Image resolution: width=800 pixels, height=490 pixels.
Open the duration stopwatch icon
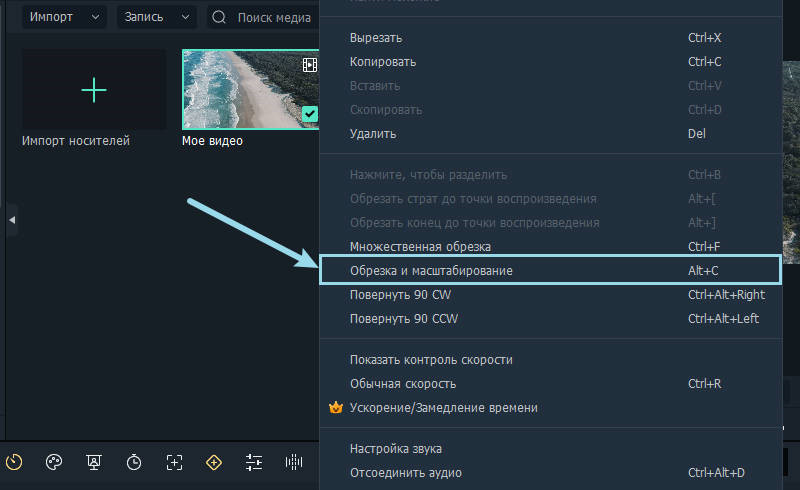134,462
